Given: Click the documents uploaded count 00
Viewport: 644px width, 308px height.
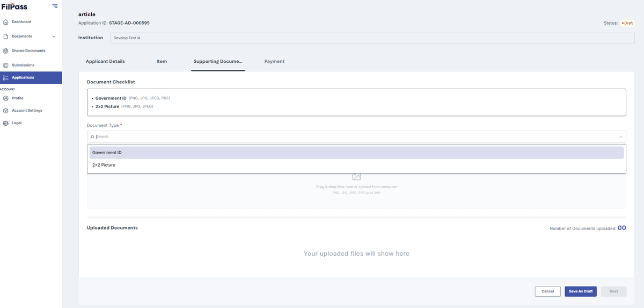Looking at the screenshot, I should pyautogui.click(x=621, y=228).
